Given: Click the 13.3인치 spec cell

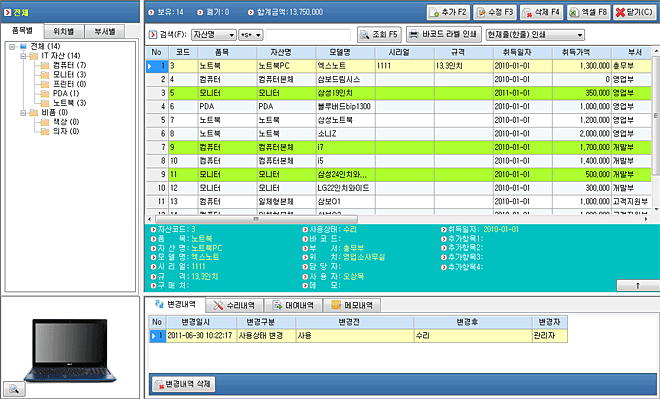Looking at the screenshot, I should point(463,66).
